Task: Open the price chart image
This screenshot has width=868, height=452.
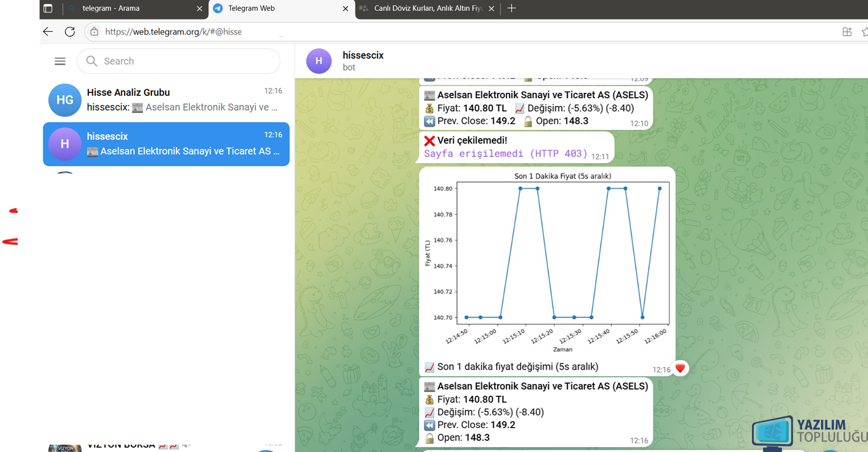Action: (x=547, y=263)
